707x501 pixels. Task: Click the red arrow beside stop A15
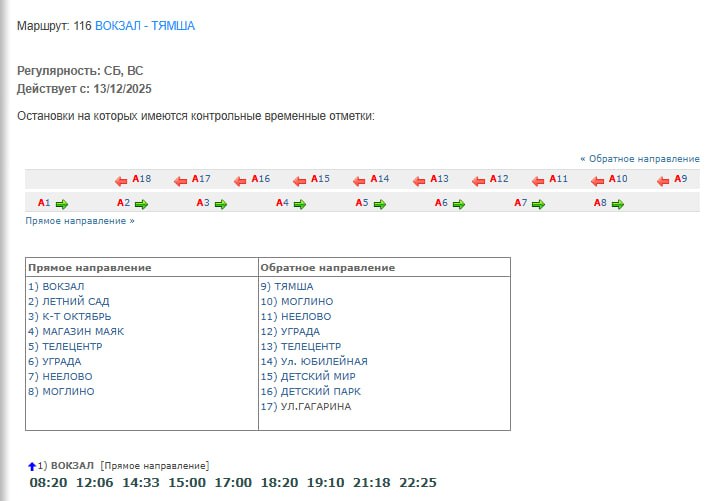(301, 181)
